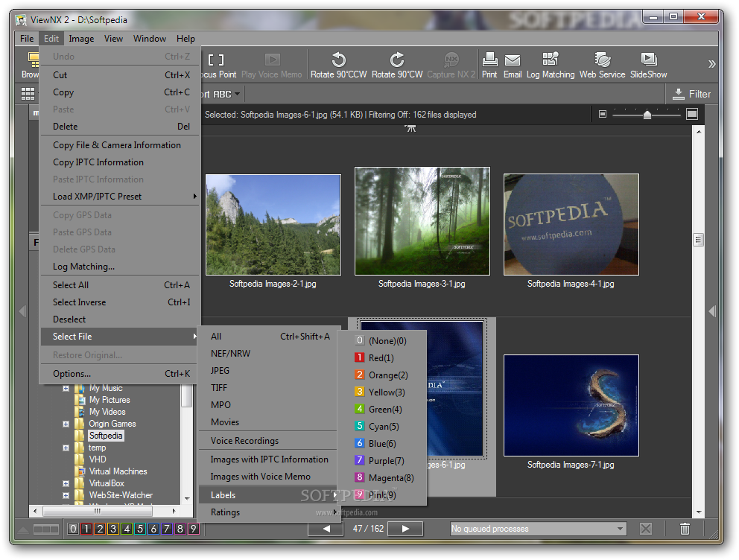Choose Select All from Edit menu

[120, 285]
